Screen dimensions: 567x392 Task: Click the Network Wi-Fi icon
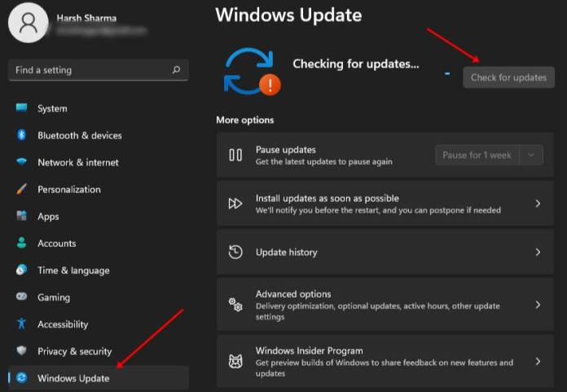pos(21,161)
